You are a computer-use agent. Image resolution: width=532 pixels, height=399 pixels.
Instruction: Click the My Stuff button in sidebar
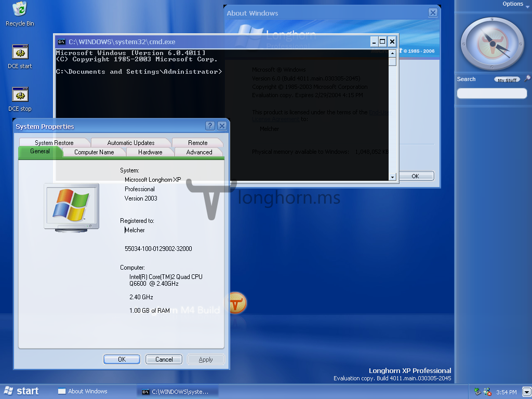[x=507, y=79]
